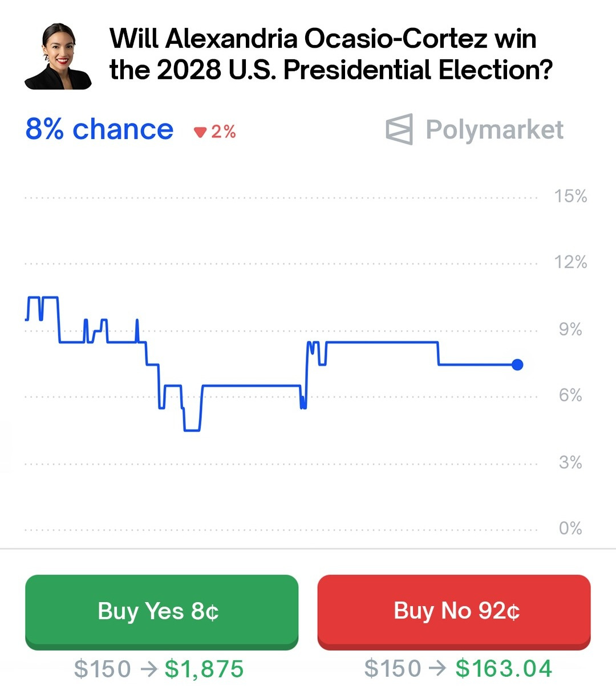Click the blue '8% chance' label
Viewport: 616px width, 687px height.
click(99, 129)
